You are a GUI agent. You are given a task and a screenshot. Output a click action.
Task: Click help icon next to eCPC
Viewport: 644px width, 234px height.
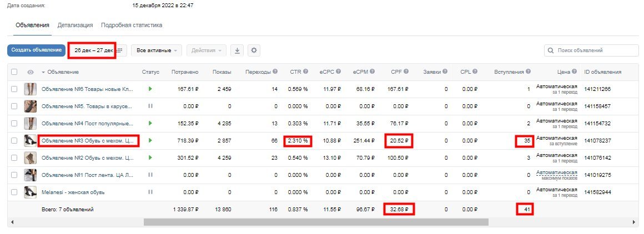[338, 72]
